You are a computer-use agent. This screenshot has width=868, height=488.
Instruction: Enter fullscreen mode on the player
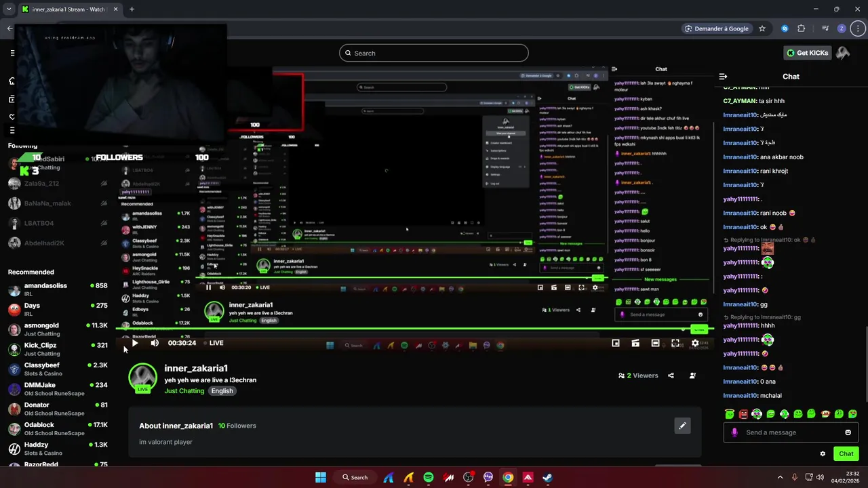click(x=675, y=343)
